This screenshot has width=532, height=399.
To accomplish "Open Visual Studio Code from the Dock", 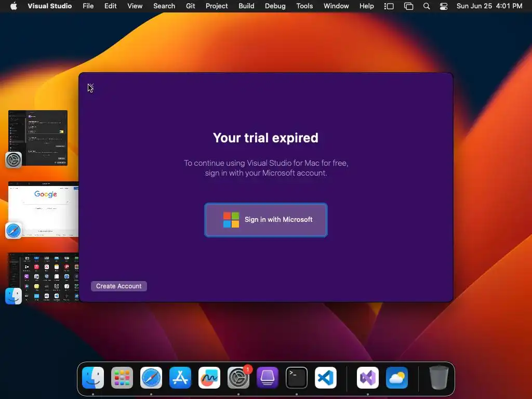I will [326, 378].
